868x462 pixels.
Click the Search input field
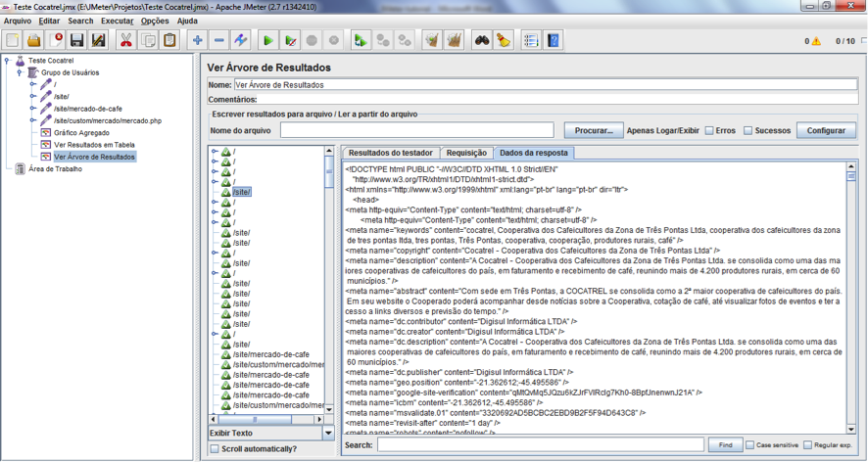tap(541, 445)
